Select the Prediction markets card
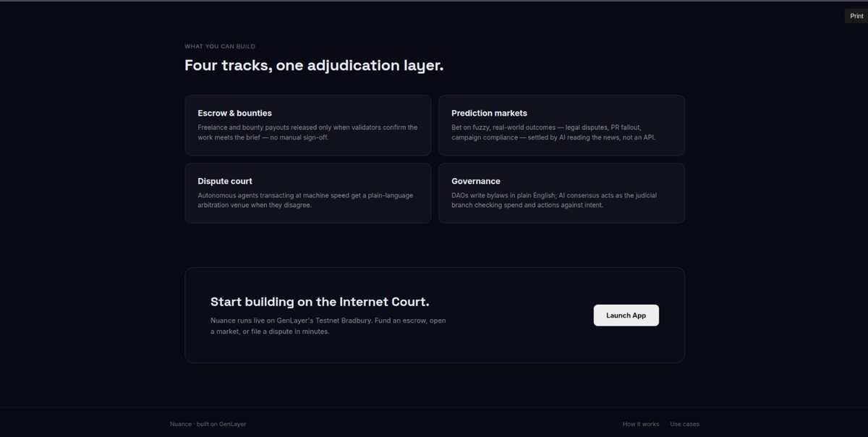Screen dimensions: 868x437 [x=561, y=125]
